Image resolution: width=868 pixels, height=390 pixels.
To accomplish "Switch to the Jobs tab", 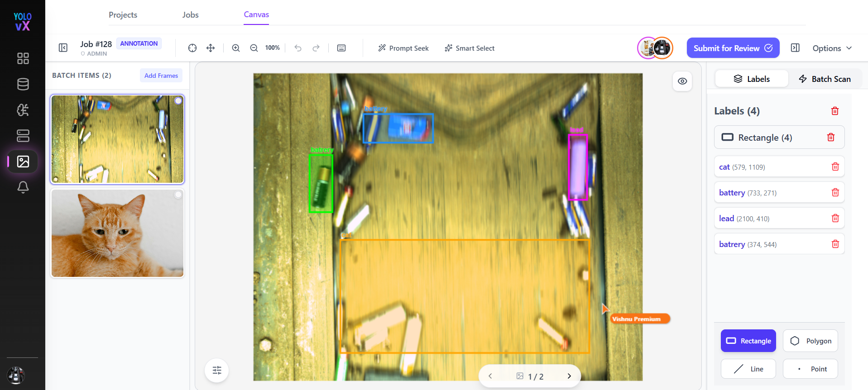I will (x=191, y=15).
